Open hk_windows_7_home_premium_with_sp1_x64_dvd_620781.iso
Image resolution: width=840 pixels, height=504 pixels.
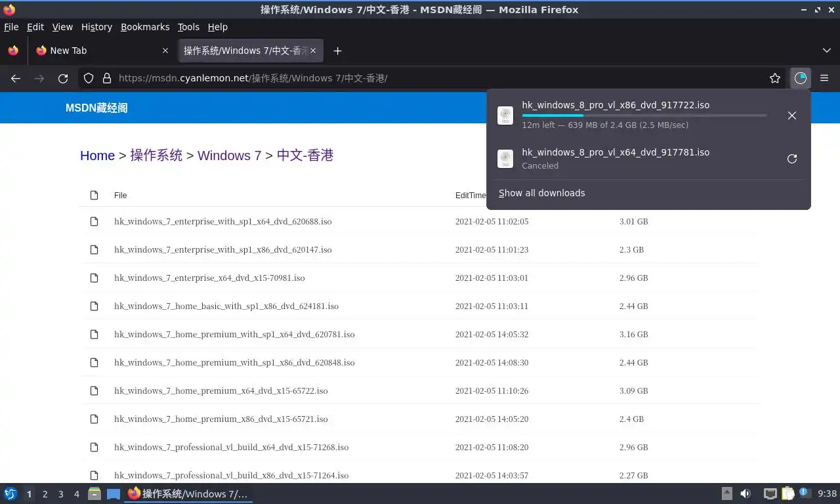(234, 335)
